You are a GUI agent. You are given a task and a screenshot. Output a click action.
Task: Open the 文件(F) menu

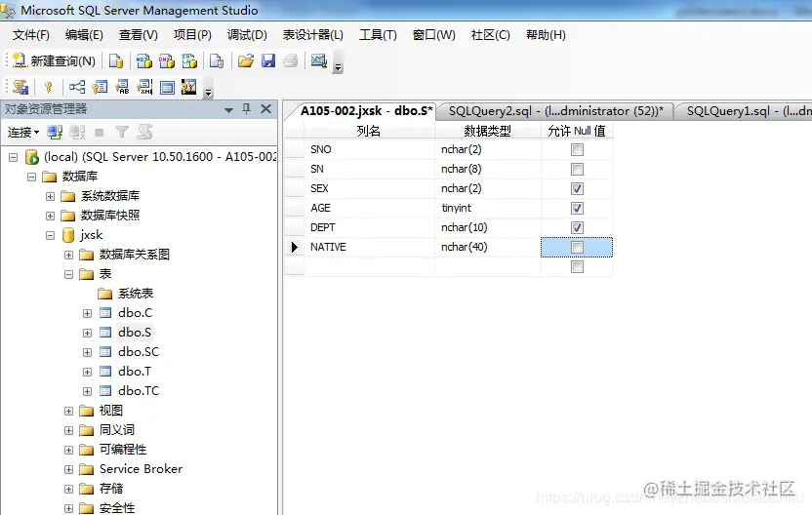point(31,35)
